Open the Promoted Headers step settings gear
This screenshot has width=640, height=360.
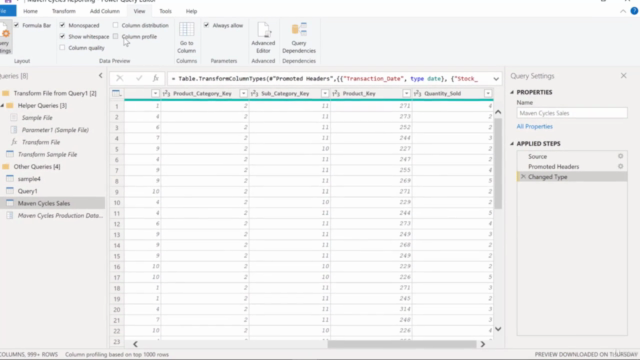[x=620, y=166]
